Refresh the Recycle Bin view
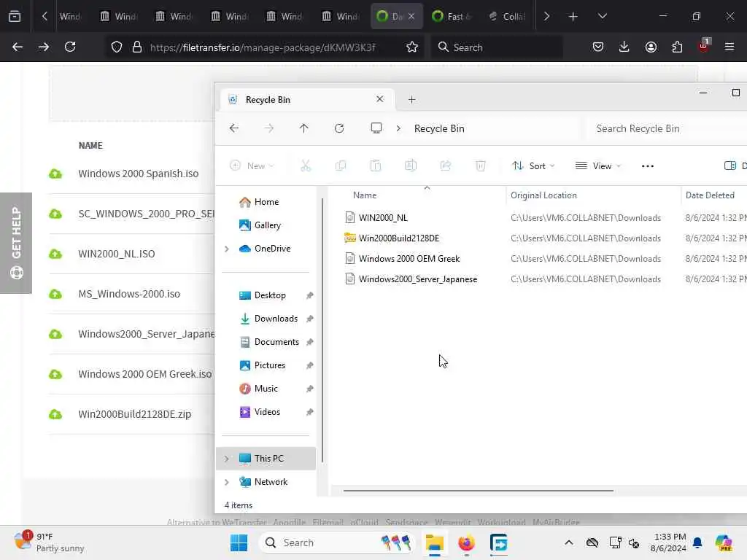The image size is (747, 560). [x=339, y=128]
